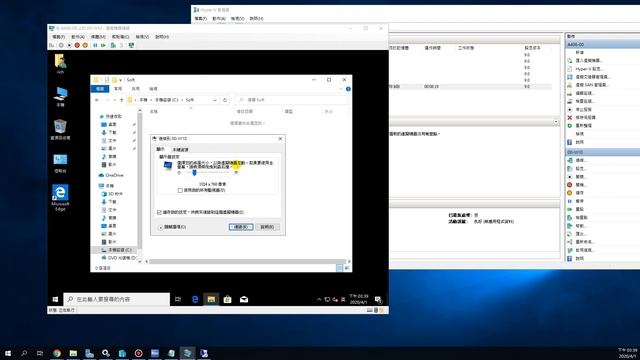Screen dimensions: 640x360
Task: Open Clipboard menu in VM connection window
Action: coord(121,37)
